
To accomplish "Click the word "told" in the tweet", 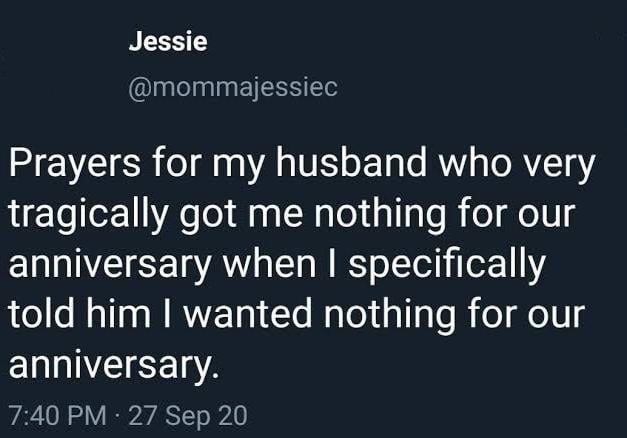I will pyautogui.click(x=42, y=313).
